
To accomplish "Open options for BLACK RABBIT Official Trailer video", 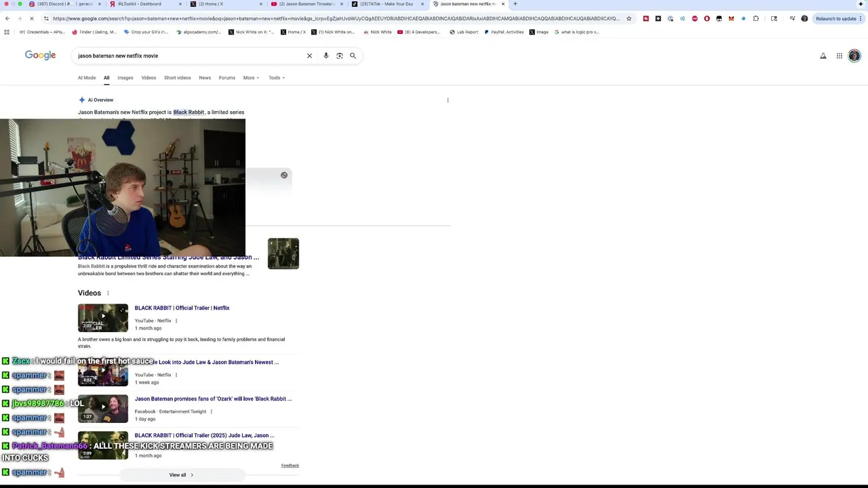I will pos(176,321).
